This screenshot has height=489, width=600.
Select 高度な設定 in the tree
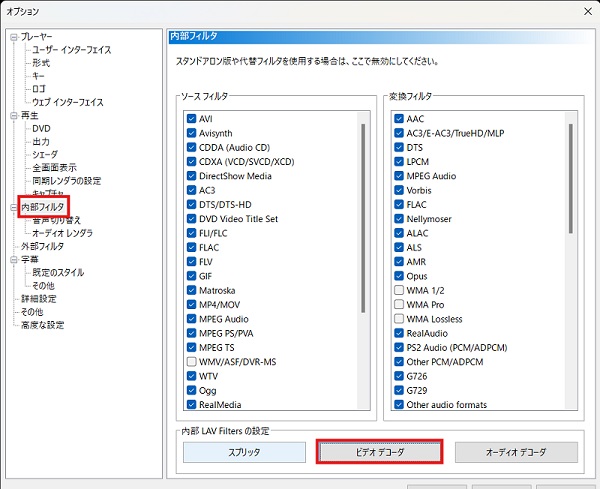tap(43, 325)
